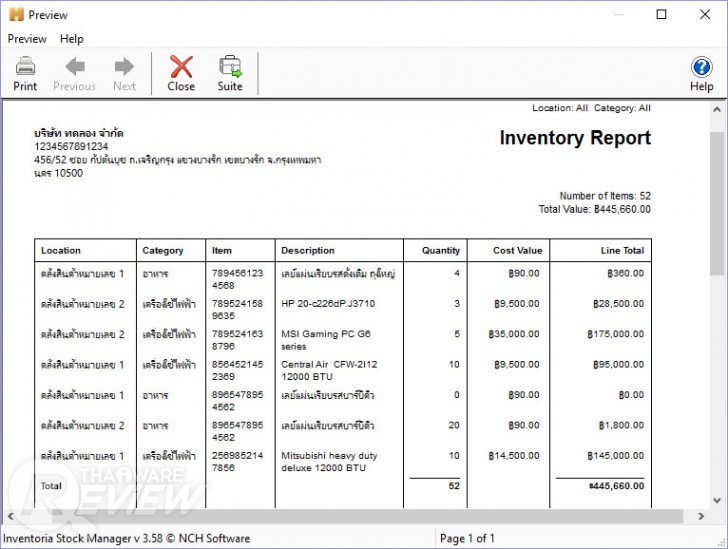Click the ฿95,000.00 line total
Image resolution: width=728 pixels, height=549 pixels.
[618, 365]
